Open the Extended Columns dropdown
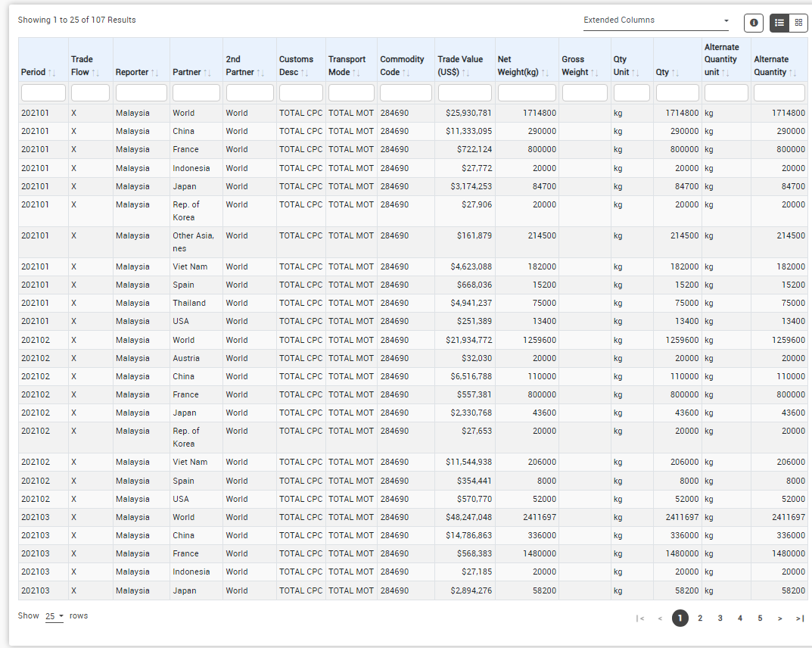812x648 pixels. [x=655, y=20]
